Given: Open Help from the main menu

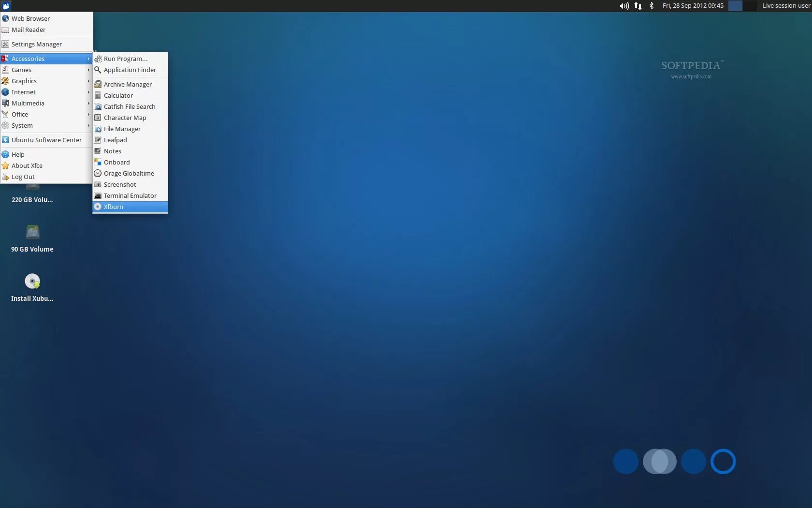Looking at the screenshot, I should [x=46, y=154].
